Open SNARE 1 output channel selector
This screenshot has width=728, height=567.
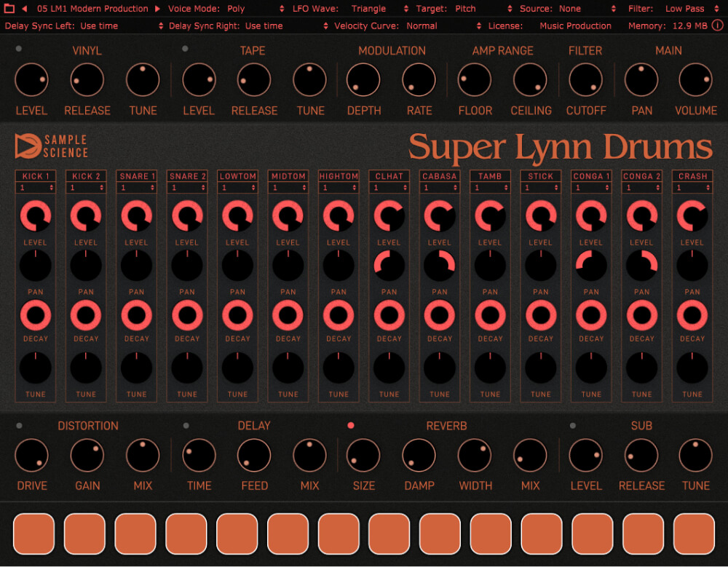137,188
